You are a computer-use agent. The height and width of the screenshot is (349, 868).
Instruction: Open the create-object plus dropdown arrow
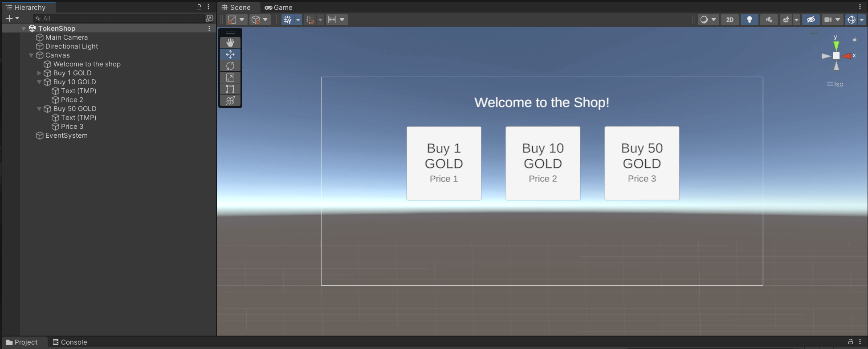(x=17, y=18)
